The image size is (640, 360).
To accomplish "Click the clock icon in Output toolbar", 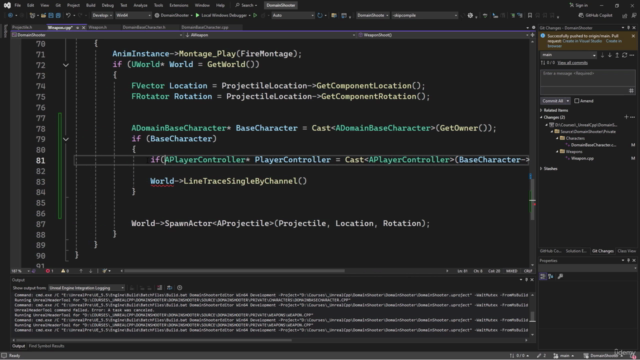I will tap(180, 288).
